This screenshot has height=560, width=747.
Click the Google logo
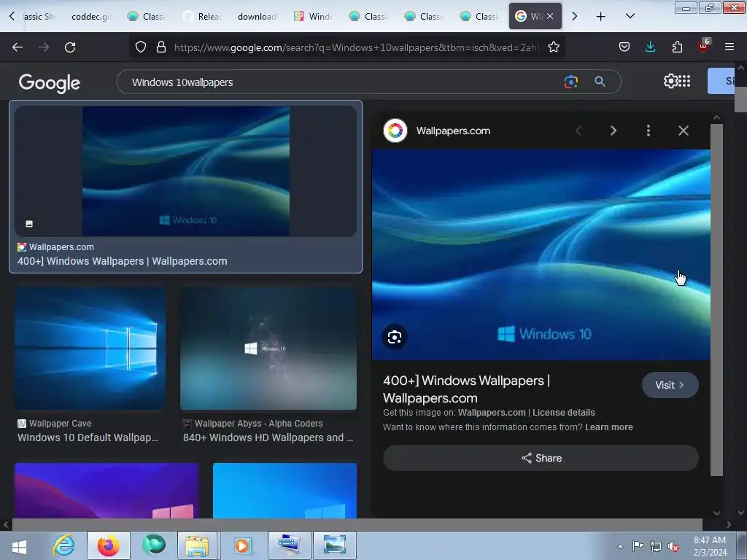pos(49,83)
